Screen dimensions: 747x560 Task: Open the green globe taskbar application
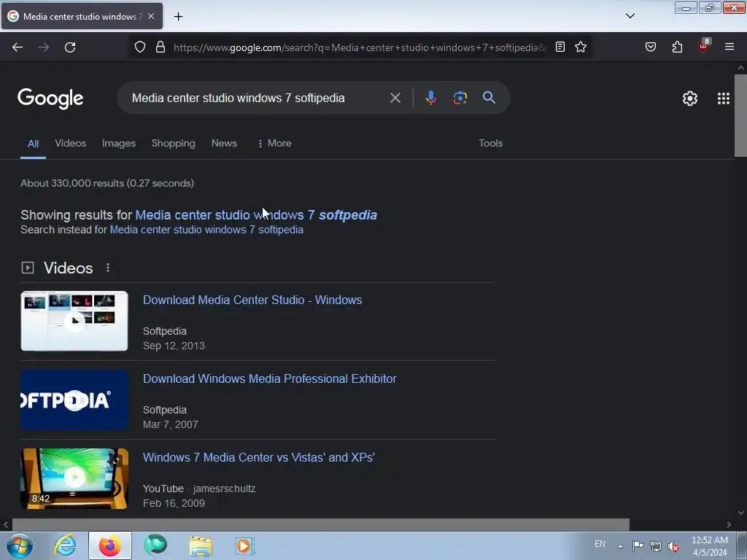pyautogui.click(x=155, y=545)
